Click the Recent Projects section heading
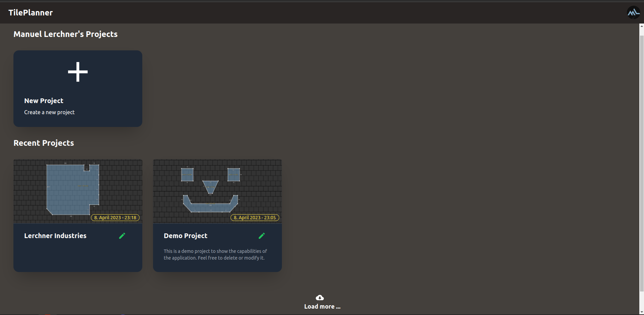This screenshot has width=644, height=315. pos(43,143)
